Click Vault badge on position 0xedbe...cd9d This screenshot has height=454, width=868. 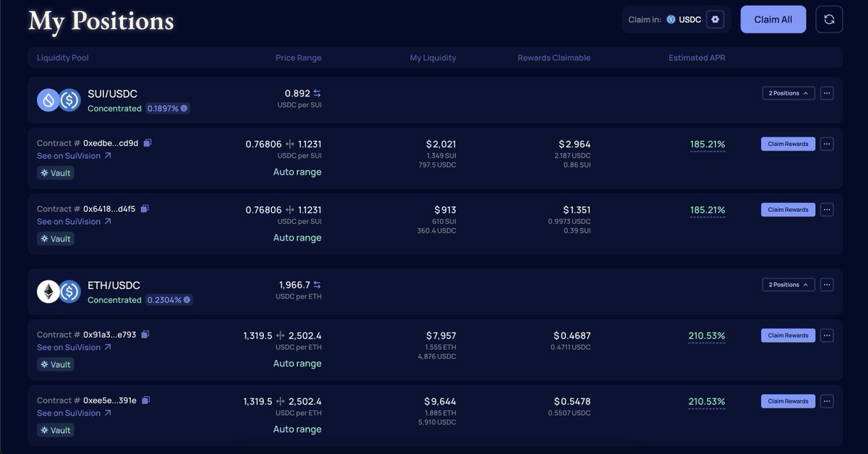pyautogui.click(x=56, y=173)
